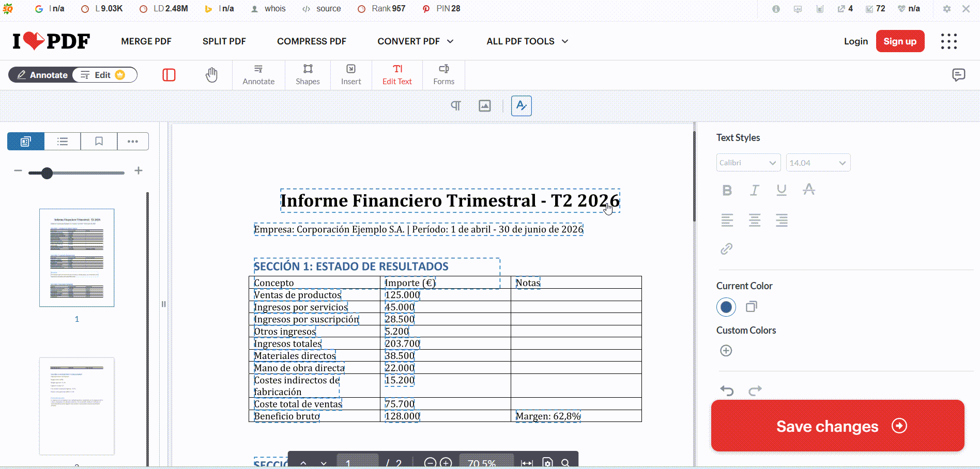The width and height of the screenshot is (980, 469).
Task: Click the thumbnail size slider handle
Action: click(47, 173)
